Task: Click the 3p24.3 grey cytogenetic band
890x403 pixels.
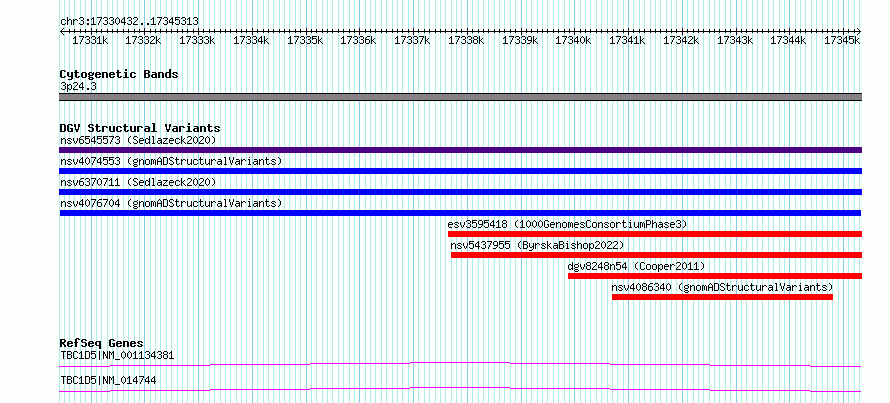Action: 460,97
